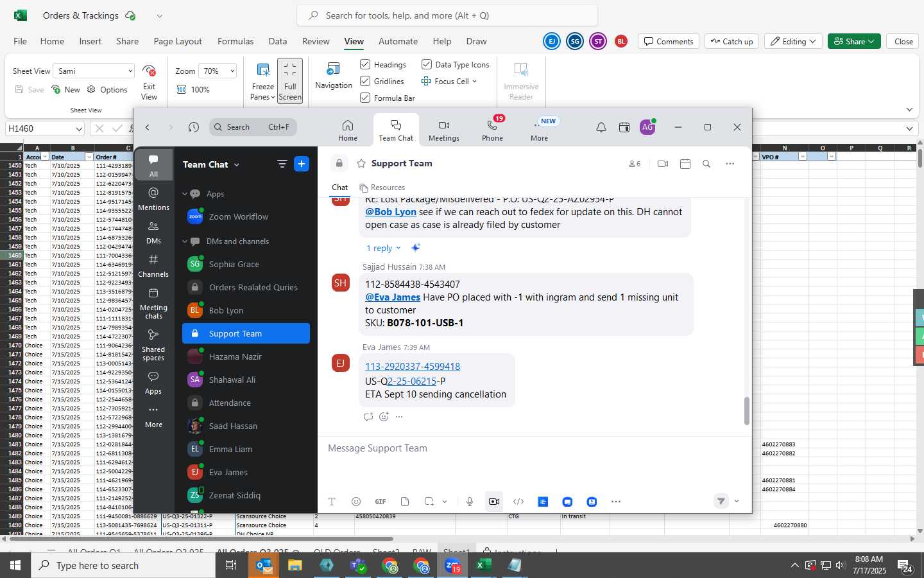Go back in Zoom navigation
Viewport: 924px width, 578px height.
(x=148, y=127)
